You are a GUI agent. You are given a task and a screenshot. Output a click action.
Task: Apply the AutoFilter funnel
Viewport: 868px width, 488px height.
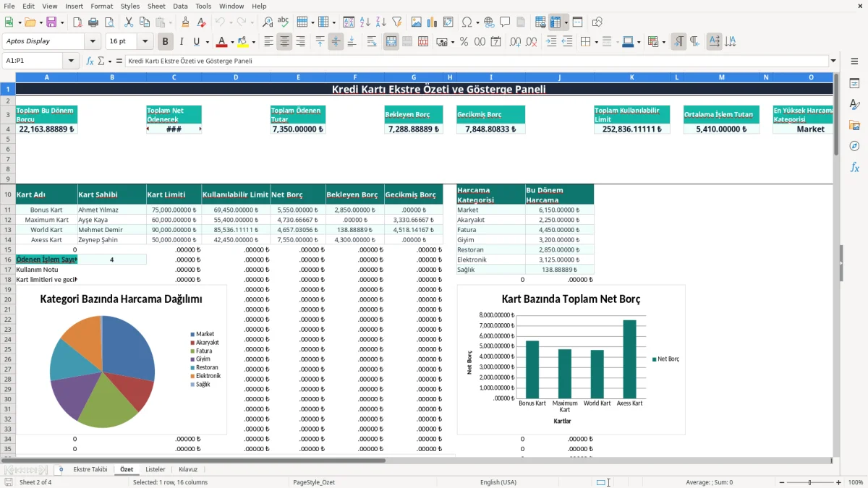tap(397, 22)
